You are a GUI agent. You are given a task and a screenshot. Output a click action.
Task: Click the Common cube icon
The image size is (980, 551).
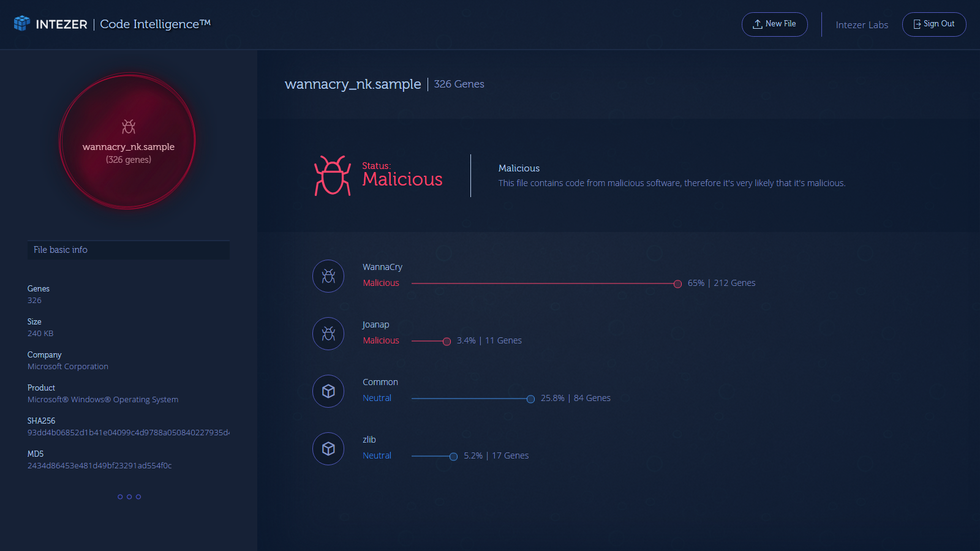[328, 391]
